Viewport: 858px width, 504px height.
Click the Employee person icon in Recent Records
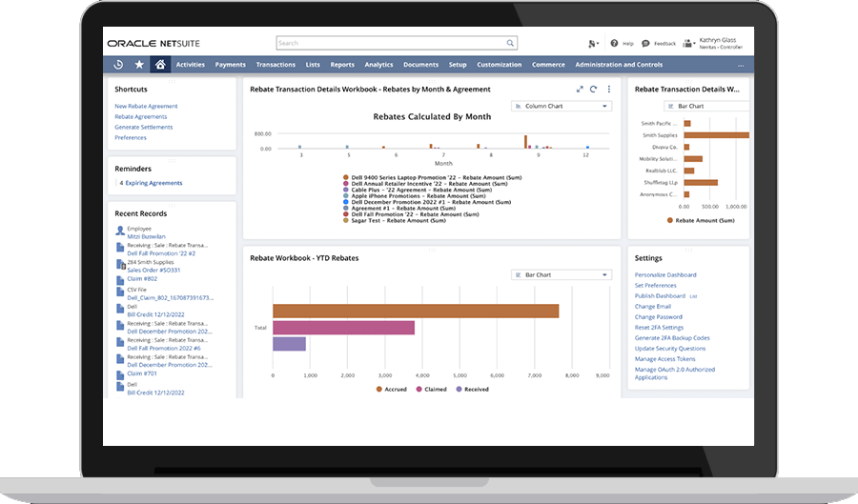coord(120,231)
